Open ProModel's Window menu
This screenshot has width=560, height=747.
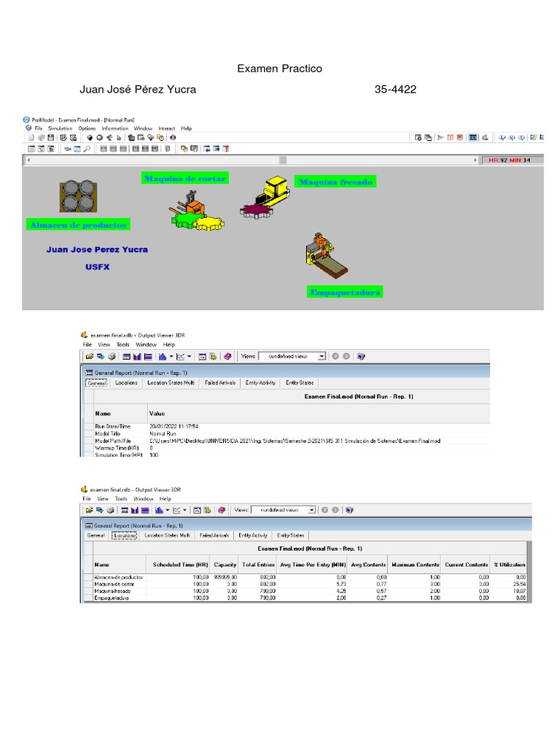pyautogui.click(x=143, y=128)
